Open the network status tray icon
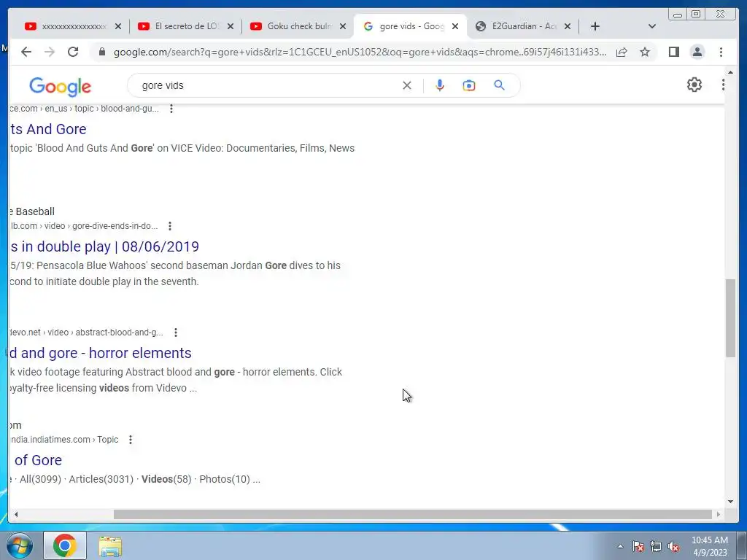The height and width of the screenshot is (560, 747). pyautogui.click(x=656, y=546)
